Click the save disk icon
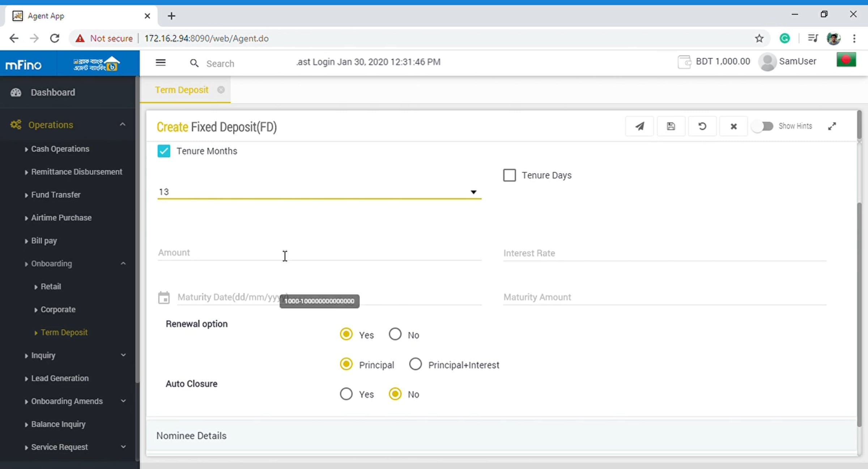Viewport: 868px width, 469px height. click(x=671, y=126)
